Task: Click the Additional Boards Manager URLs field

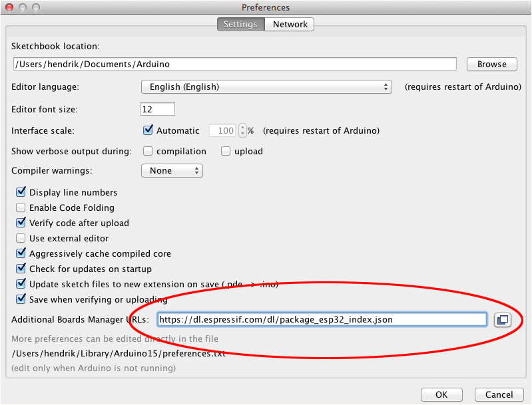Action: tap(322, 320)
